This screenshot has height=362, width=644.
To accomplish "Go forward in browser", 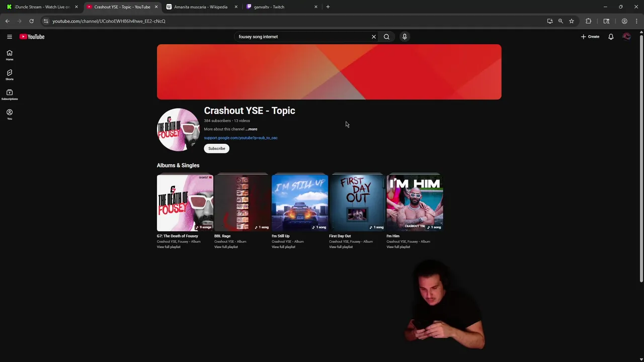I will pos(20,21).
